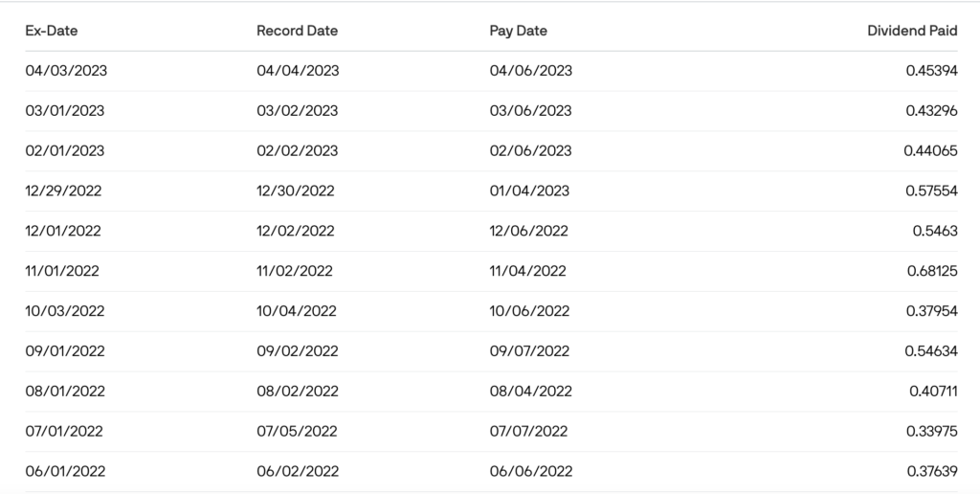Screen dimensions: 980x494
Task: Click the 11/02/2022 record date cell
Action: point(295,272)
